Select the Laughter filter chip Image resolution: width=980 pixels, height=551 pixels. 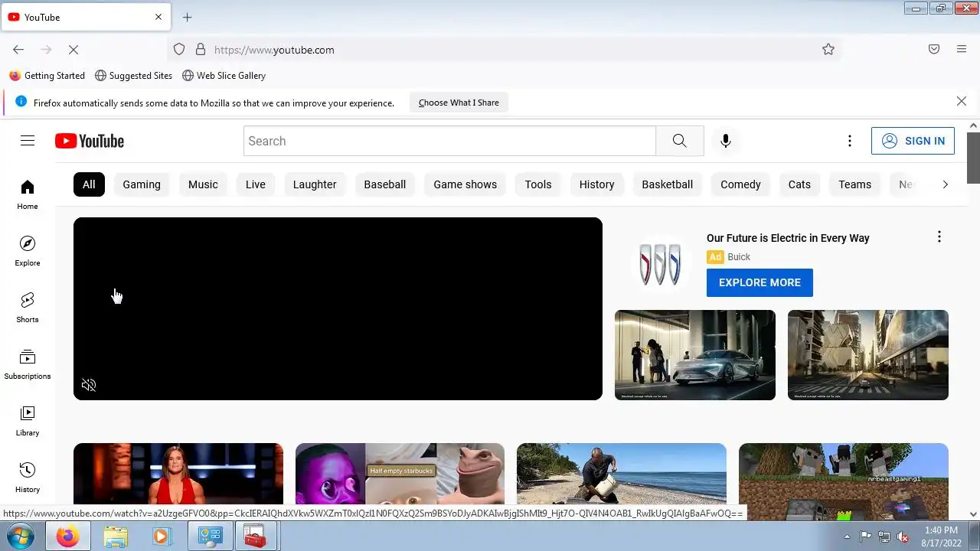coord(315,184)
